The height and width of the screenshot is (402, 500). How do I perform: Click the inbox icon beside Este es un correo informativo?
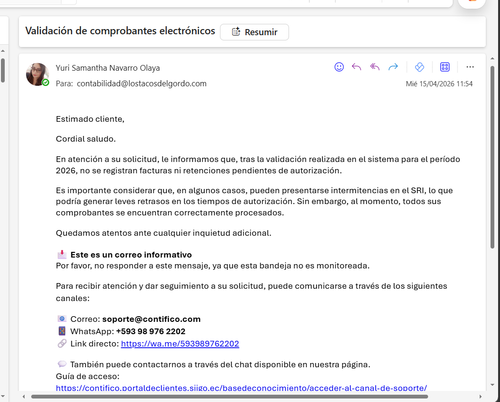coord(62,255)
